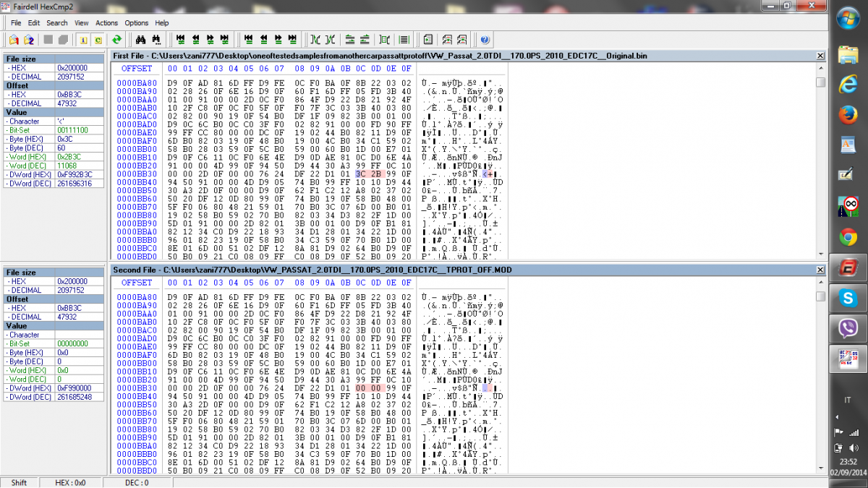Click the system clock showing 23:52

(848, 461)
